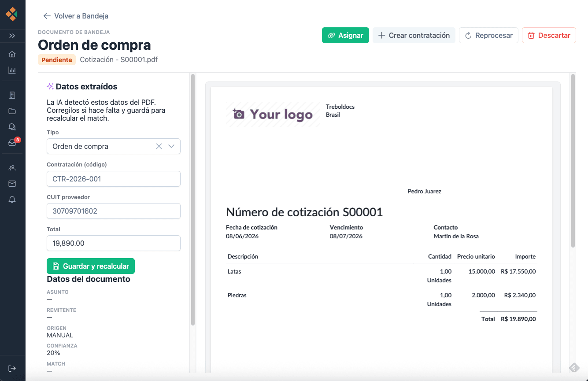This screenshot has height=381, width=588.
Task: Click the quotation date 08/06/2026
Action: (242, 236)
